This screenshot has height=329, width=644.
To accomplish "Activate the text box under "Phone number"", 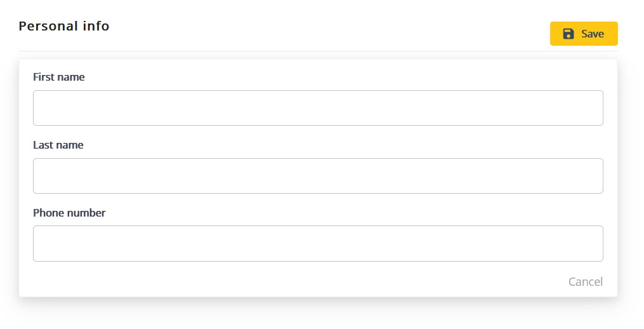I will [318, 243].
